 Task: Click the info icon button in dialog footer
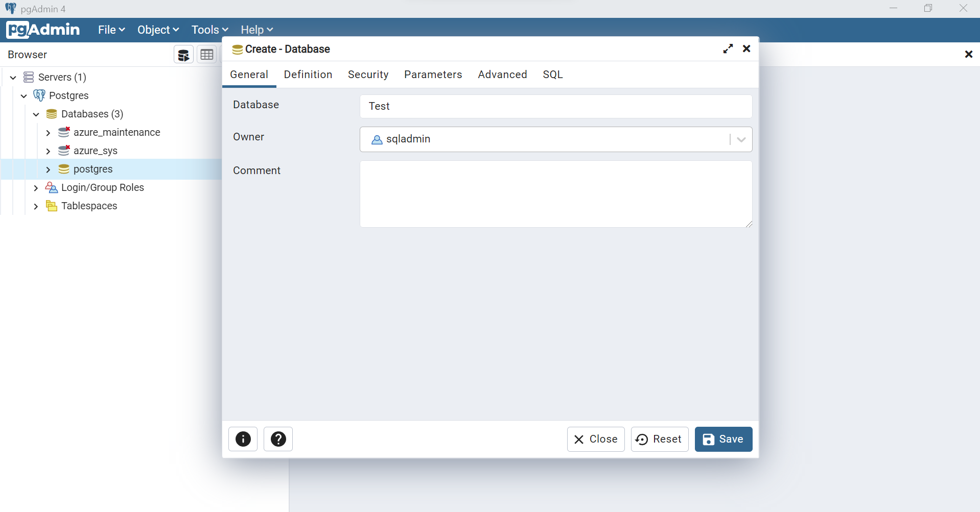pos(243,439)
